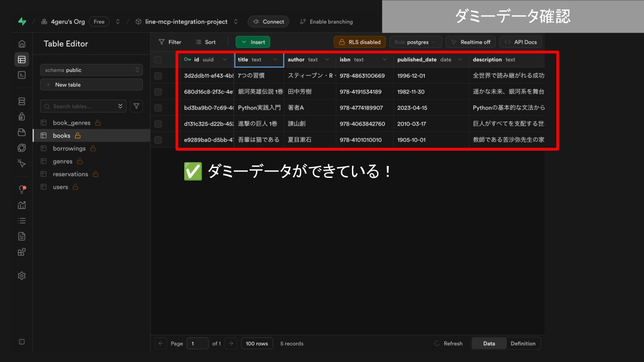Open the isbn column menu arrow
This screenshot has width=644, height=362.
385,59
